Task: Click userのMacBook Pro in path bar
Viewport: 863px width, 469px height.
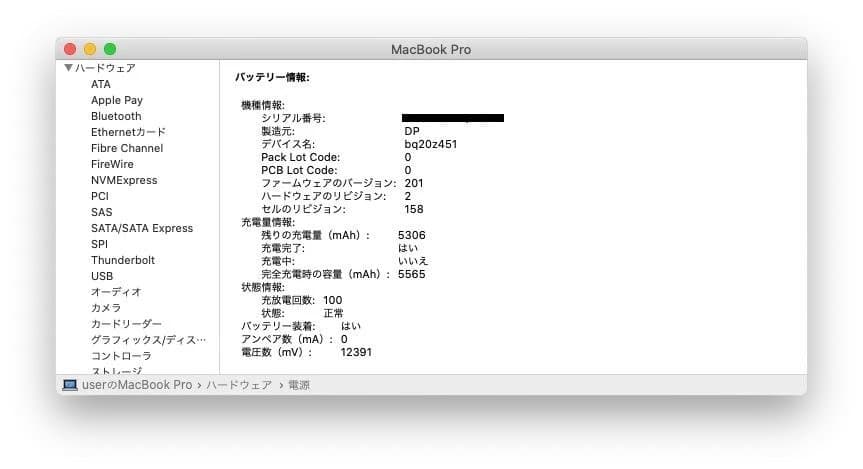Action: 137,385
